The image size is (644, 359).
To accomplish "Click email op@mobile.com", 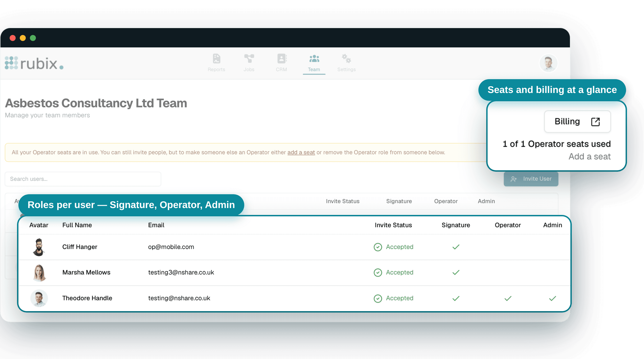I will coord(171,247).
